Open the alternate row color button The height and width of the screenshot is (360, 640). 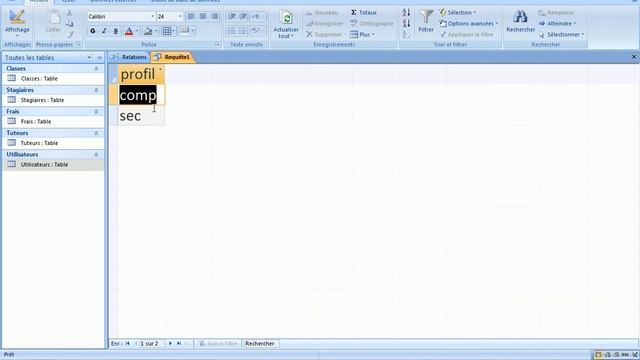pos(187,31)
